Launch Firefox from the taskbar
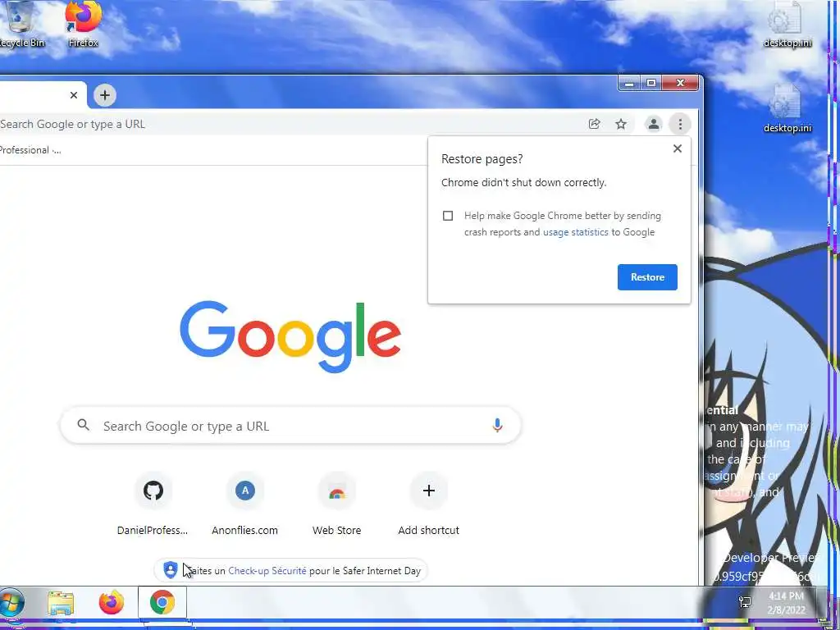This screenshot has width=840, height=630. pyautogui.click(x=112, y=603)
